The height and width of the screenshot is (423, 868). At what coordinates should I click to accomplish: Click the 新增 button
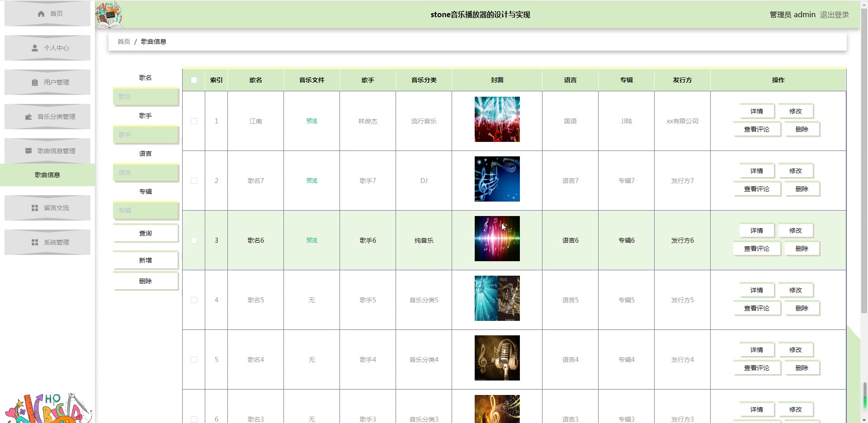tap(146, 260)
